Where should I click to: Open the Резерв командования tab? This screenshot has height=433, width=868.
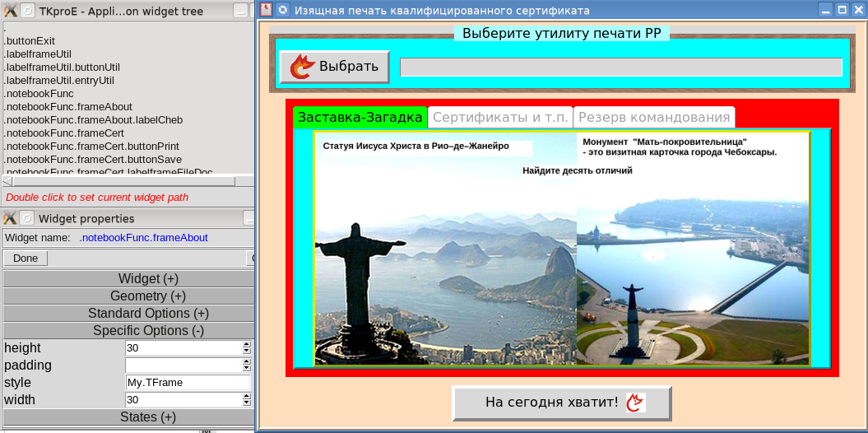coord(654,118)
